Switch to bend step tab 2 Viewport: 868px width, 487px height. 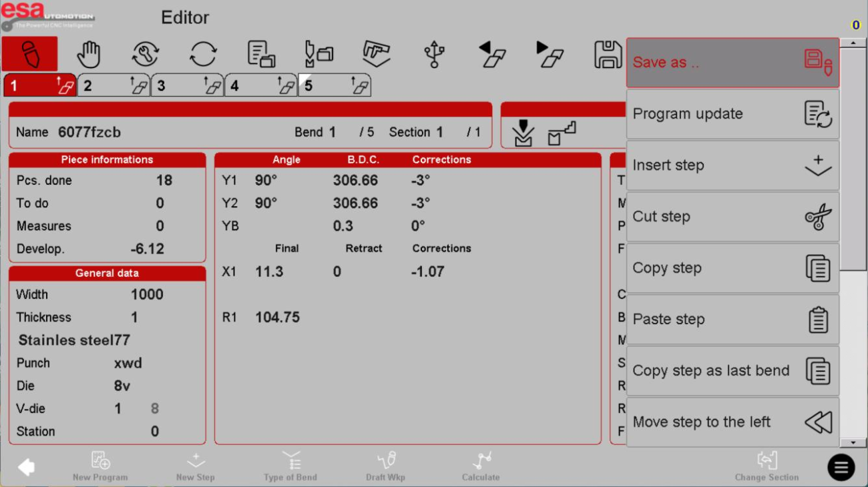point(114,86)
